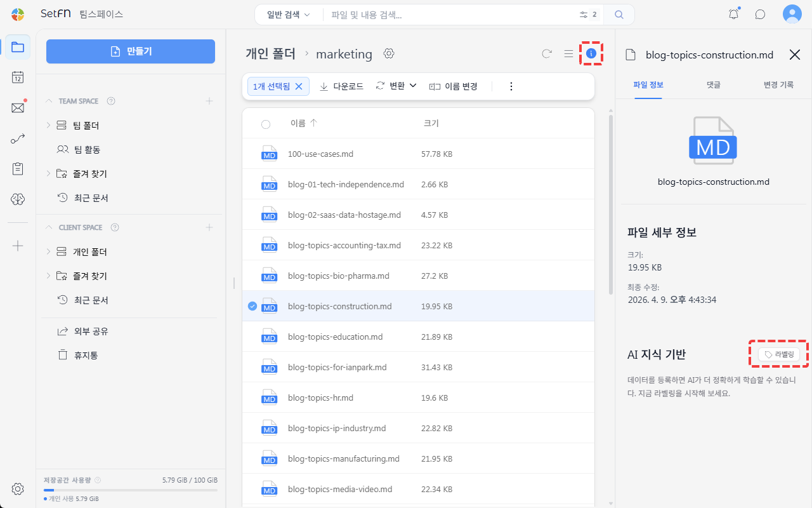Click TEAM SPACE help question icon

click(x=111, y=101)
